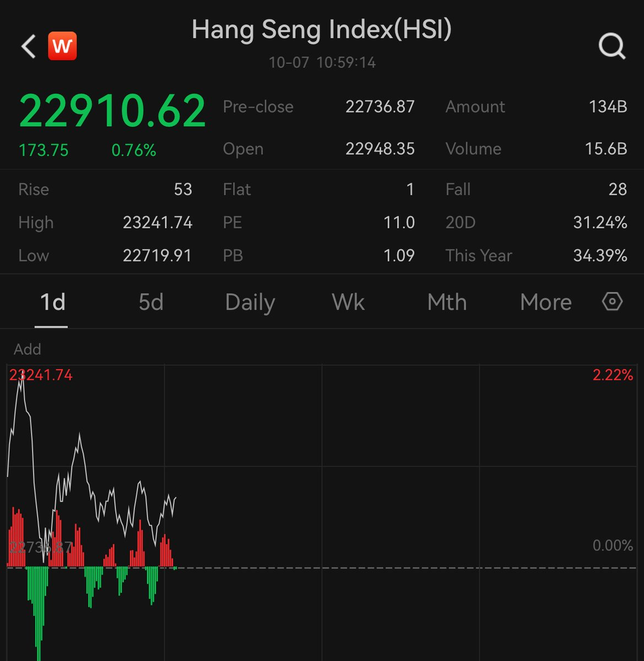644x661 pixels.
Task: Tap the Fall label
Action: 458,189
